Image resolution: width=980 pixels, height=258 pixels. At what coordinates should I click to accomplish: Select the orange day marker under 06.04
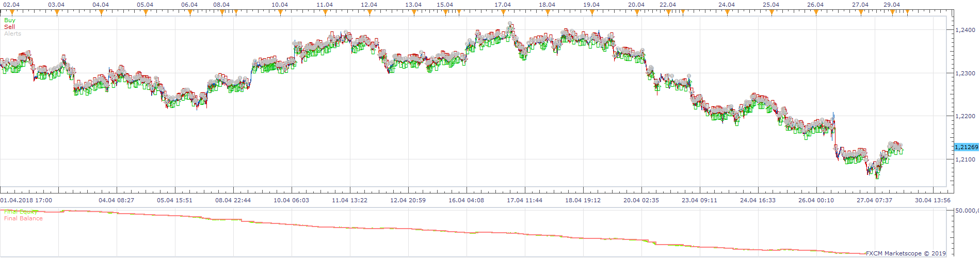pos(190,13)
